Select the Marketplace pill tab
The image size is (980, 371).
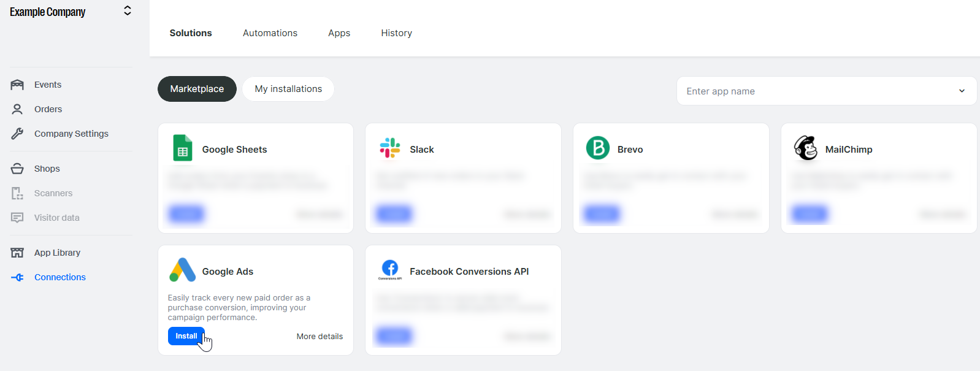(197, 89)
